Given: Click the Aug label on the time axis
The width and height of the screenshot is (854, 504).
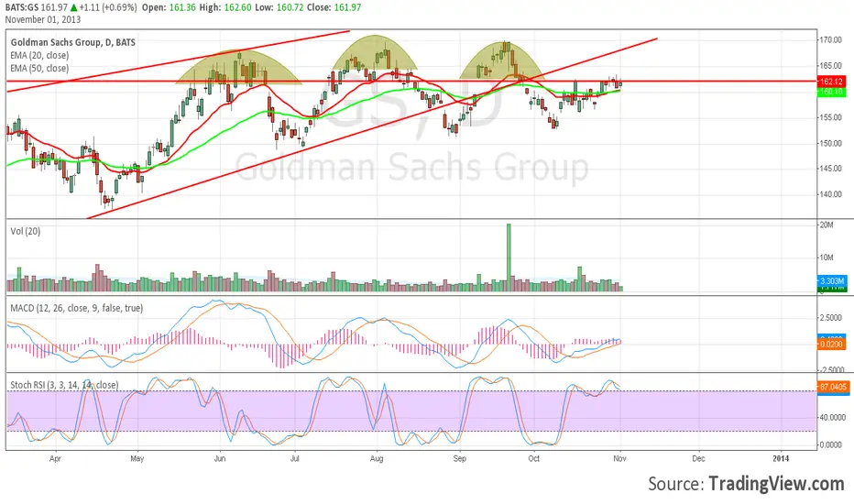Looking at the screenshot, I should pos(377,459).
